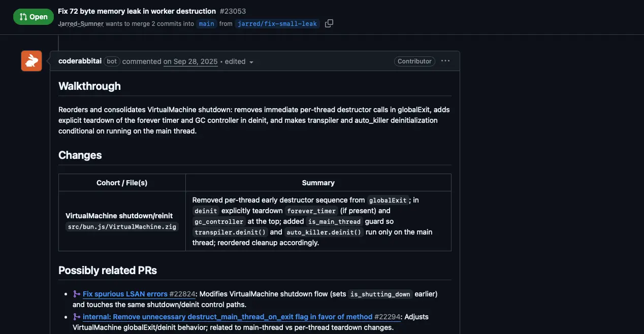Open the coderabbitai username link
Image resolution: width=644 pixels, height=334 pixels.
[x=80, y=61]
